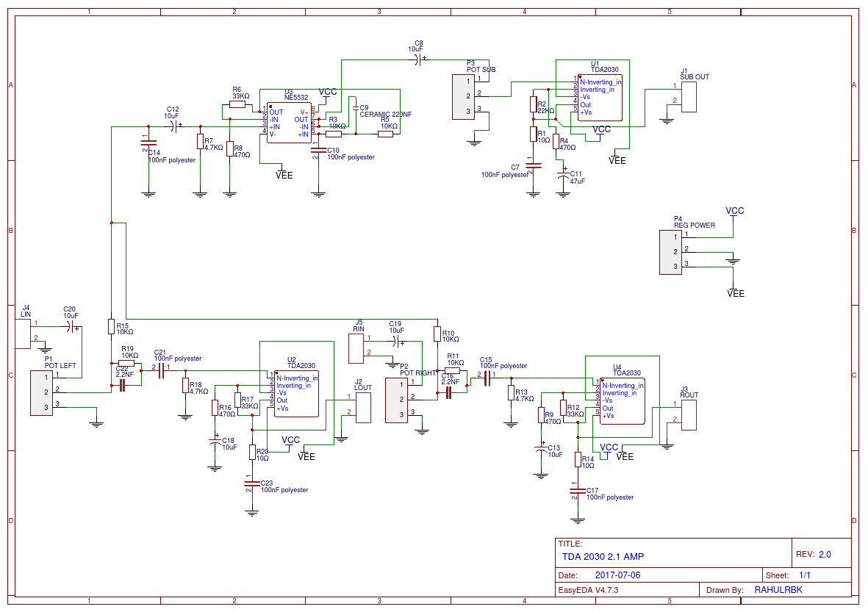The width and height of the screenshot is (868, 612).
Task: Click the VCC flag above NE5532 V+ pin
Action: pyautogui.click(x=327, y=94)
